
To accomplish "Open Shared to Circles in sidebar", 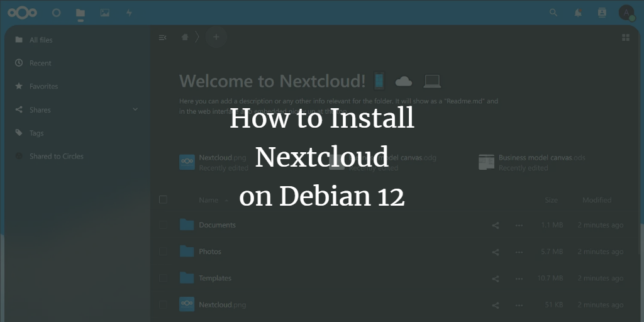I will (56, 156).
